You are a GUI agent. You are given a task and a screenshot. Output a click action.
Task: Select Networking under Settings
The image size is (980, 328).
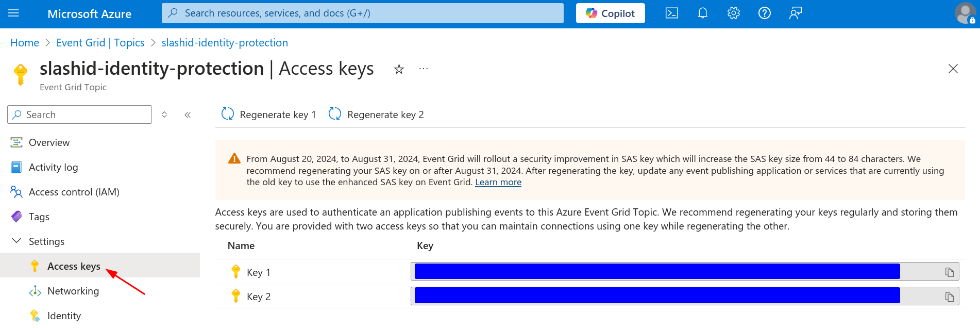[73, 291]
